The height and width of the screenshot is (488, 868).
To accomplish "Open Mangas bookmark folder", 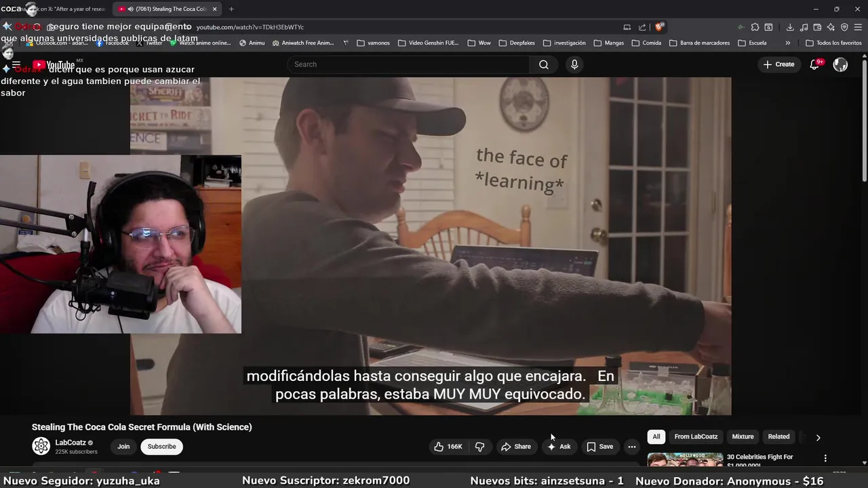I will tap(609, 43).
